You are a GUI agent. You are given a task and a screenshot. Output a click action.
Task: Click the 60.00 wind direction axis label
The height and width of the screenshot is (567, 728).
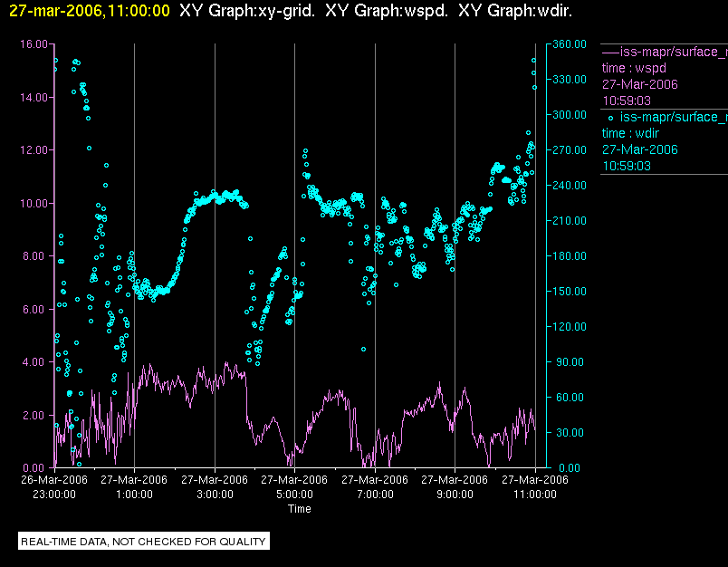[x=571, y=397]
